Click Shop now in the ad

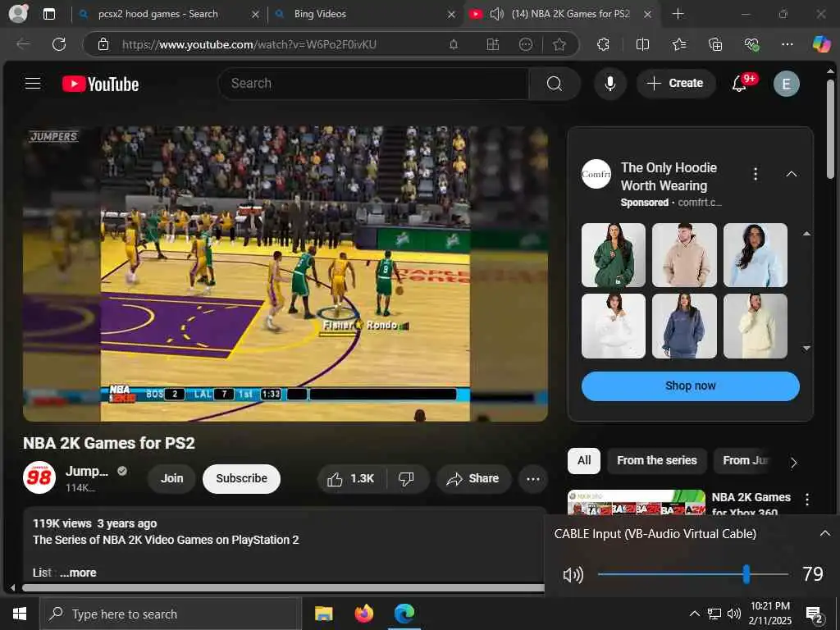tap(690, 386)
